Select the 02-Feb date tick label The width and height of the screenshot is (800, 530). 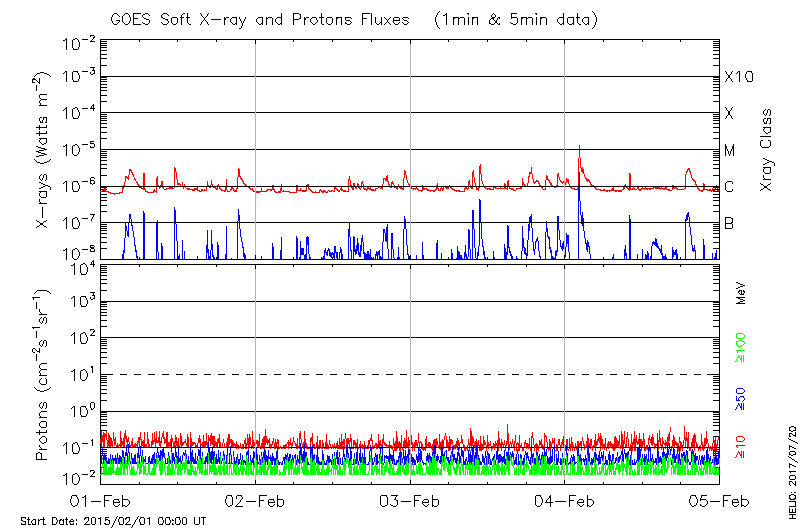[256, 502]
